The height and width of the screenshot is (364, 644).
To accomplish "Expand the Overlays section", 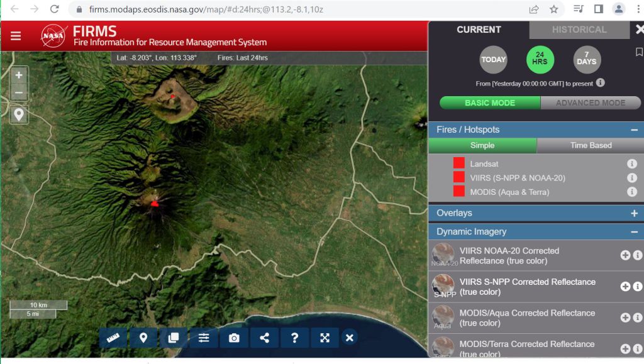I will pos(634,213).
